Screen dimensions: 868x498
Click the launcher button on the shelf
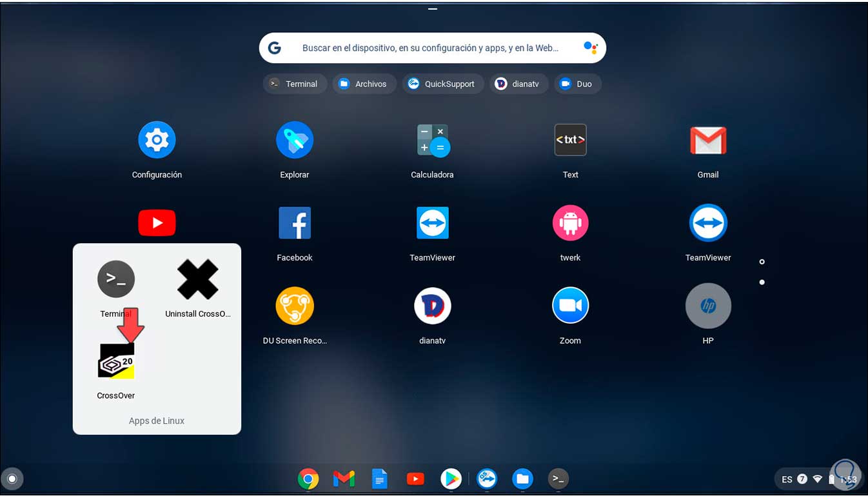pos(12,479)
